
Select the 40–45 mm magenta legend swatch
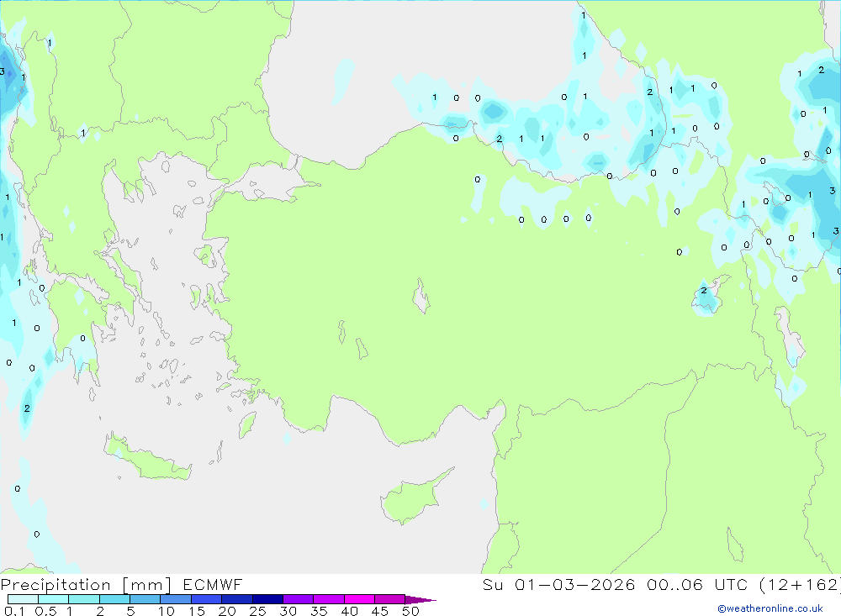(359, 599)
